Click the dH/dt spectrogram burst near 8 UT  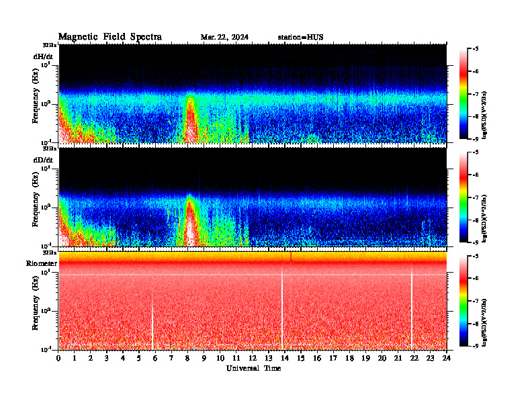click(190, 120)
